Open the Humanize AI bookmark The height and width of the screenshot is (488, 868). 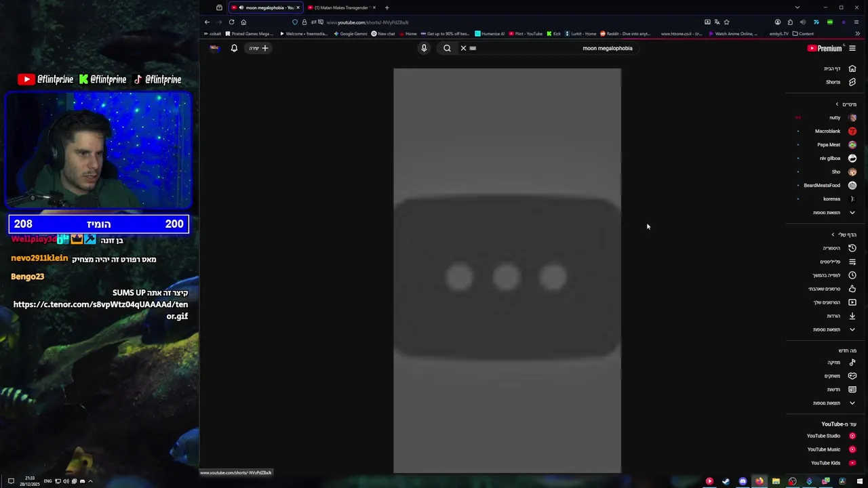[x=490, y=33]
